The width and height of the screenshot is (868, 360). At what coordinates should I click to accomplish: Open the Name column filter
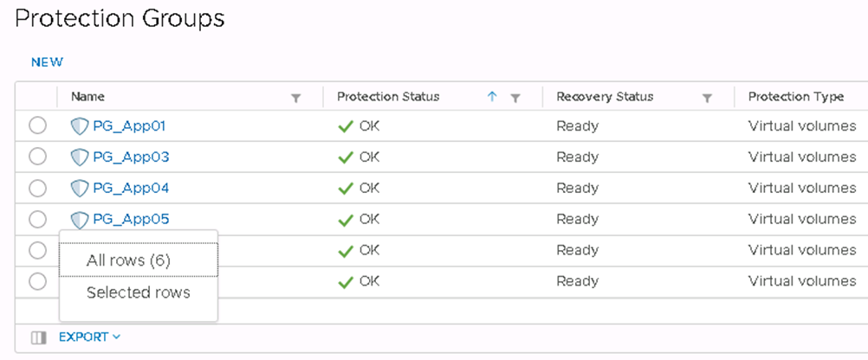click(x=295, y=98)
